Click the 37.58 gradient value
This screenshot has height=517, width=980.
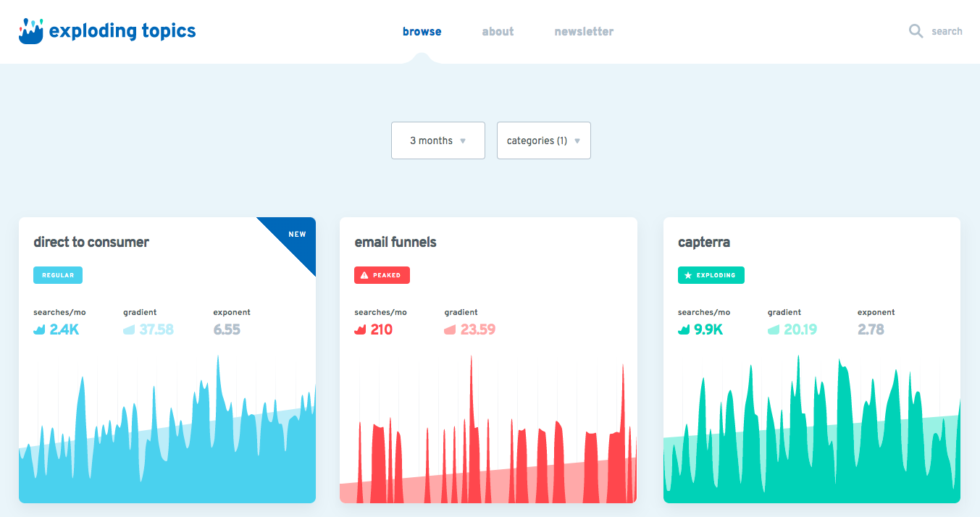156,330
